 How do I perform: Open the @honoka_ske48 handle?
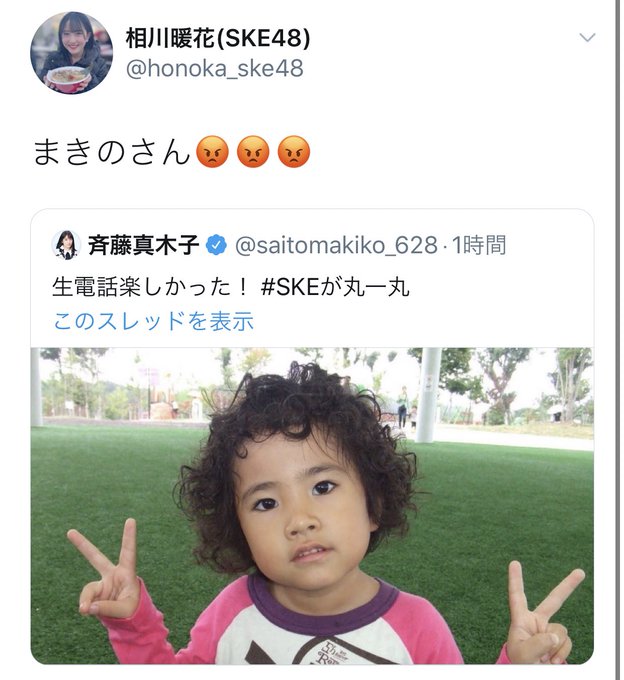pyautogui.click(x=215, y=69)
